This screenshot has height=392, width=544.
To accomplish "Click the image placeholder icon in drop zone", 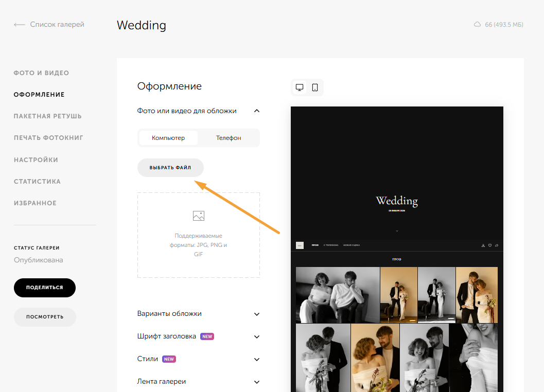I will click(199, 216).
